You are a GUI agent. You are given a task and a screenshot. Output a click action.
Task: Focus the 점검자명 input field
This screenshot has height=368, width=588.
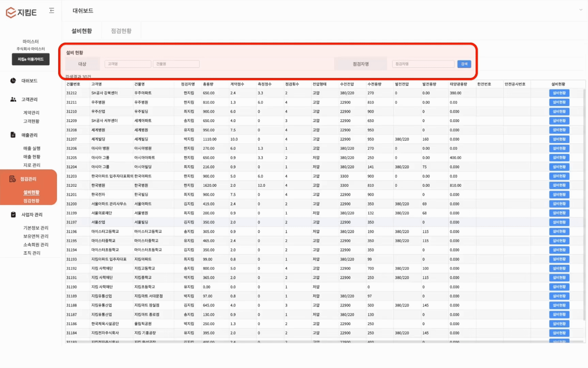423,64
